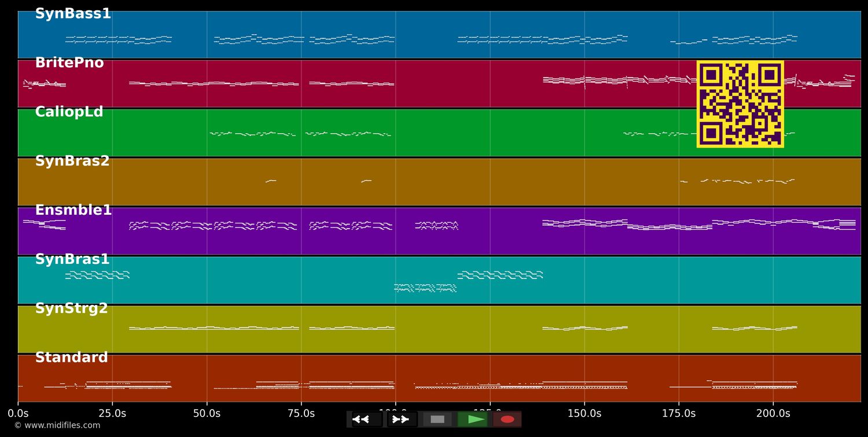Click the QR code overlay
Screen dimensions: 868x437
click(740, 104)
